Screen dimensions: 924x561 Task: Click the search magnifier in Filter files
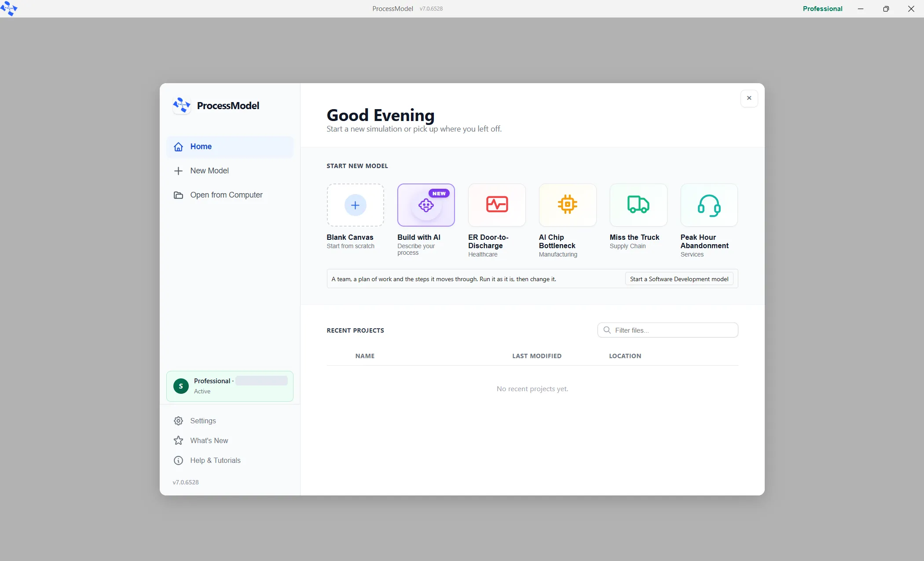point(607,330)
